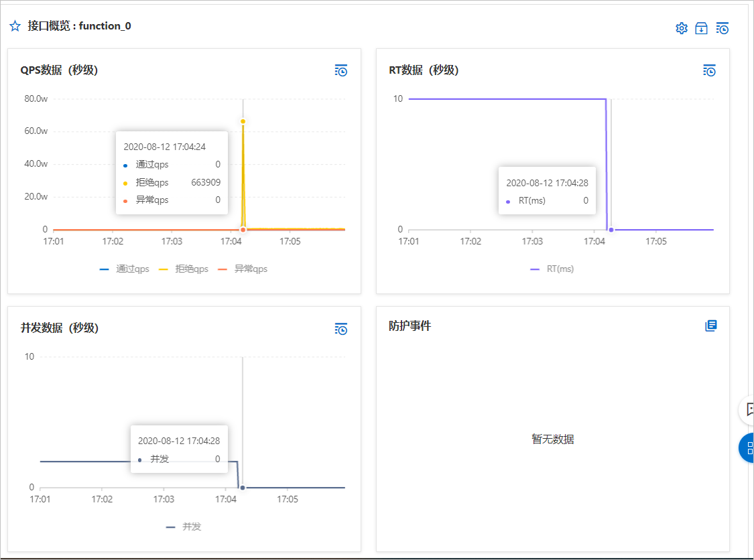Image resolution: width=754 pixels, height=560 pixels.
Task: Click the blue floating grid button
Action: click(x=748, y=448)
